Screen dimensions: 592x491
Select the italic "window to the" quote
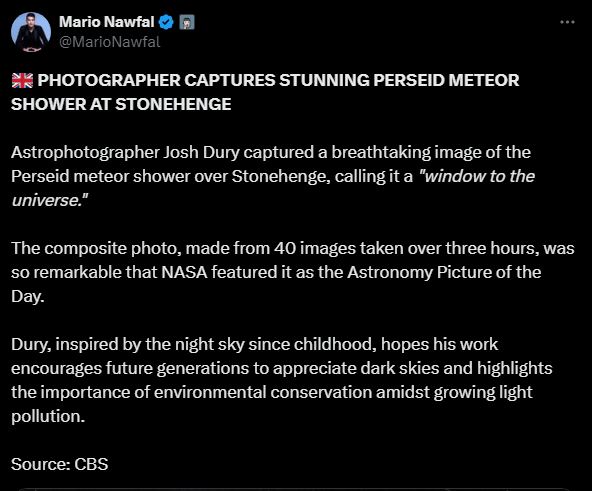click(477, 176)
